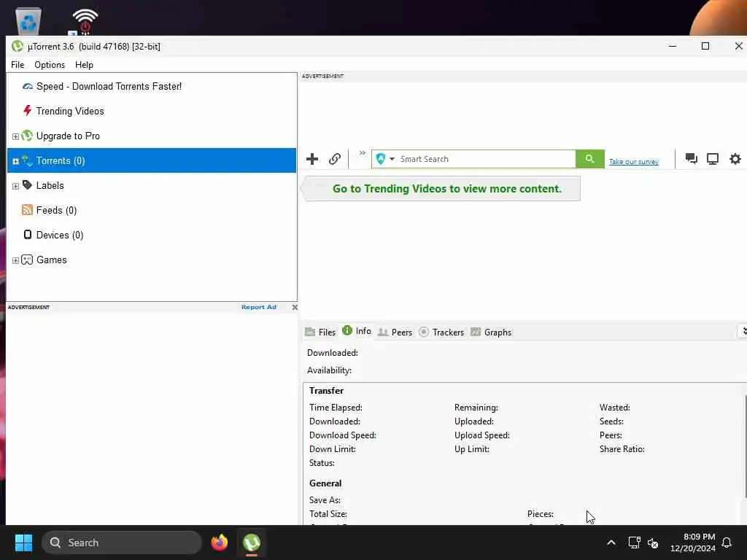747x560 pixels.
Task: Click the uTorrent taskbar icon
Action: pos(252,542)
